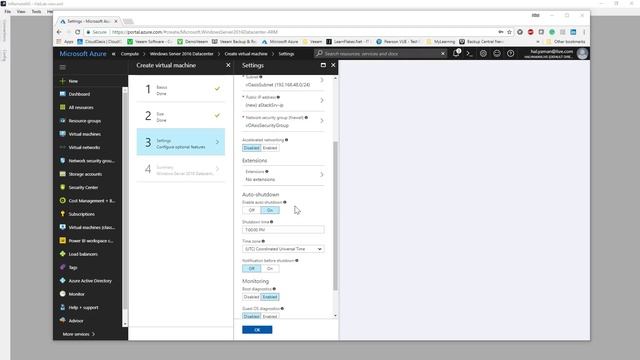Open Dashboard from the sidebar
The image size is (640, 360).
point(79,94)
